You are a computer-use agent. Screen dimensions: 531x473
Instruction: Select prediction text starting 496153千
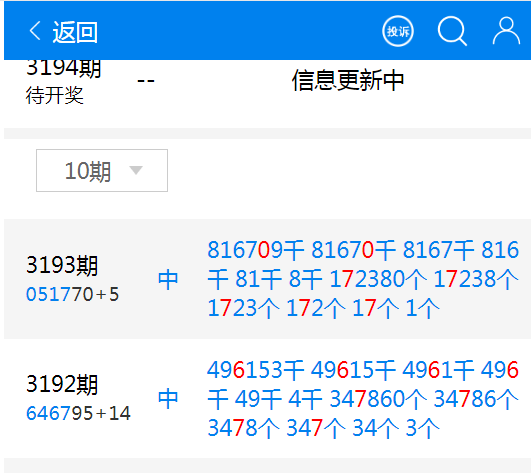[363, 399]
